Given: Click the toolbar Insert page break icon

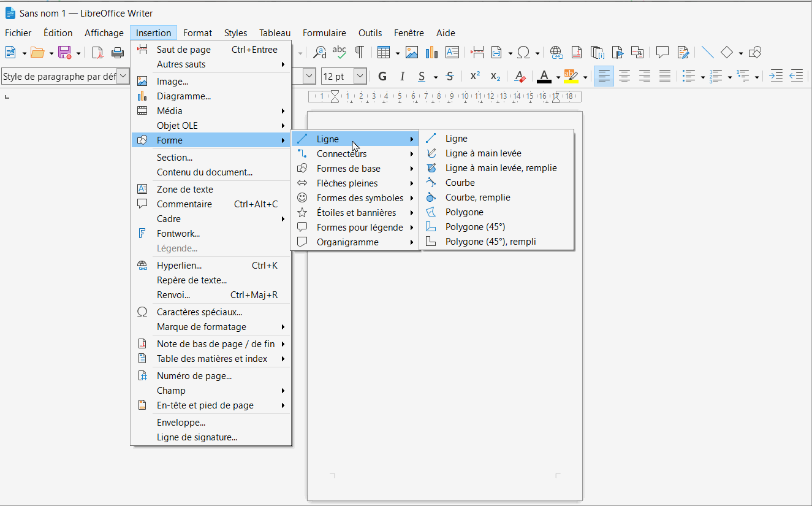Looking at the screenshot, I should [x=477, y=53].
